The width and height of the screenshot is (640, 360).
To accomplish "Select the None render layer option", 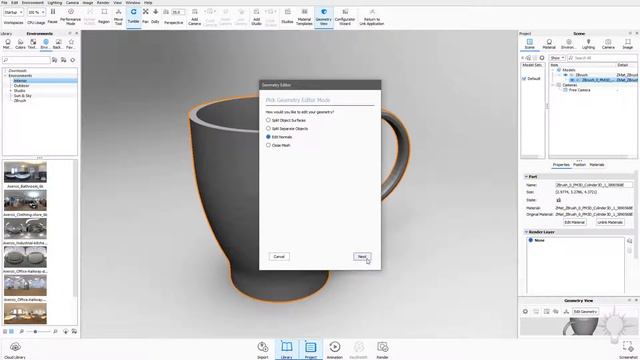I will click(531, 240).
